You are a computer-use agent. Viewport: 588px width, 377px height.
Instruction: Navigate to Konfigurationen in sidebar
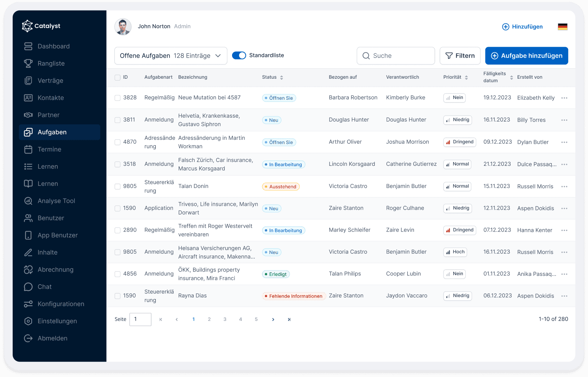coord(60,304)
